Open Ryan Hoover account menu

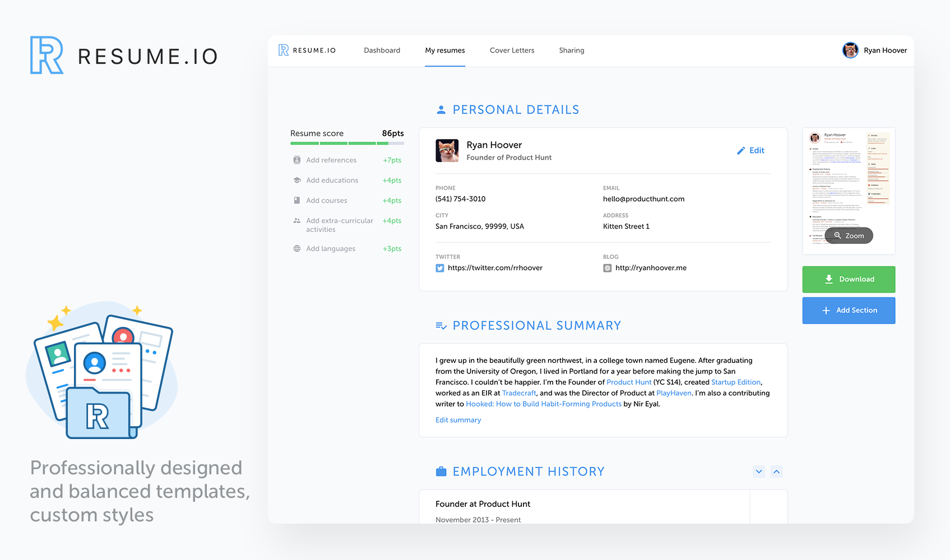tap(874, 50)
